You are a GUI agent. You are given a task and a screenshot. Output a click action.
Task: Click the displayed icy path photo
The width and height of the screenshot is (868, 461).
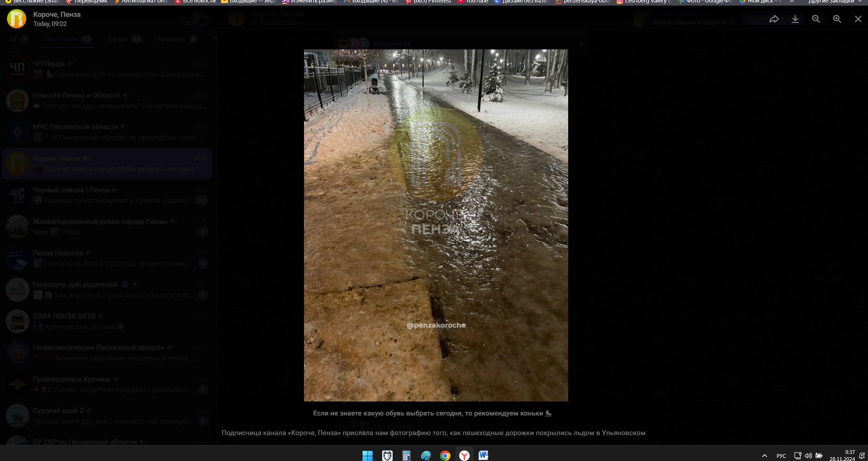[436, 225]
